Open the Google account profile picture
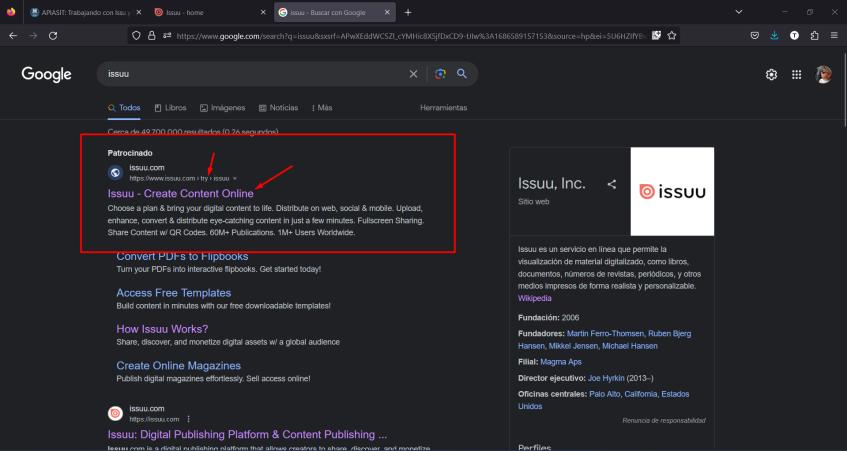The width and height of the screenshot is (847, 451). 824,75
